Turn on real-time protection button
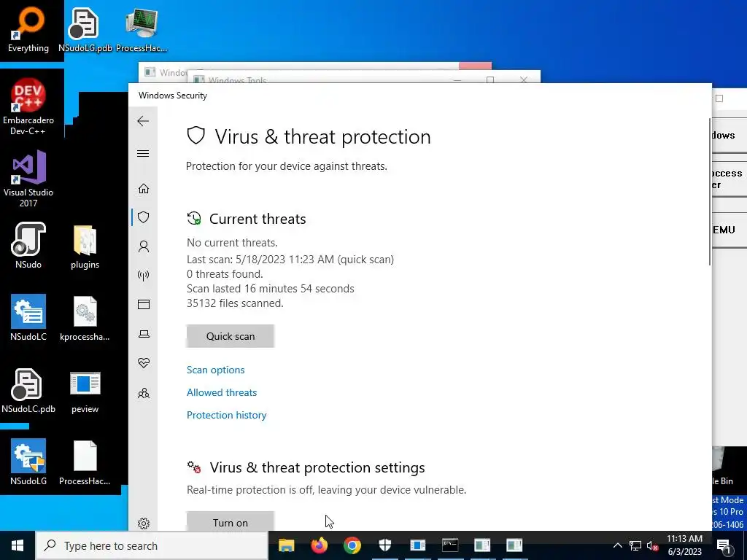747x560 pixels. pos(230,522)
